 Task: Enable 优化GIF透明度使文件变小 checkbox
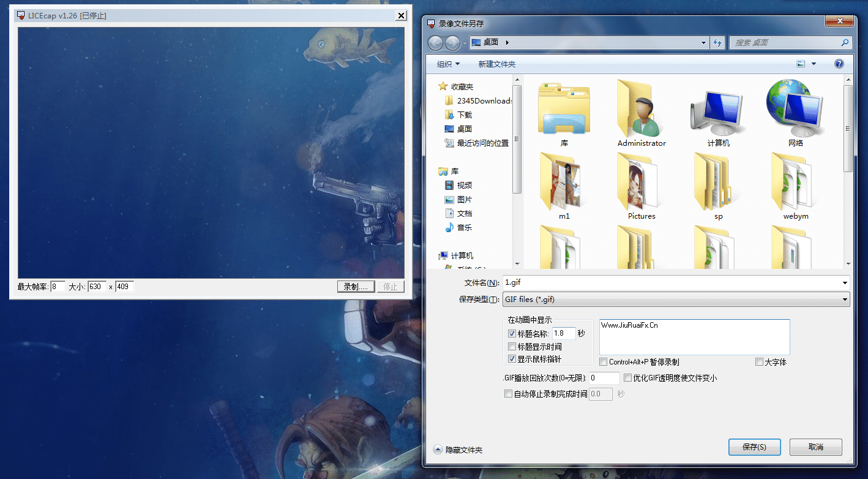tap(627, 378)
